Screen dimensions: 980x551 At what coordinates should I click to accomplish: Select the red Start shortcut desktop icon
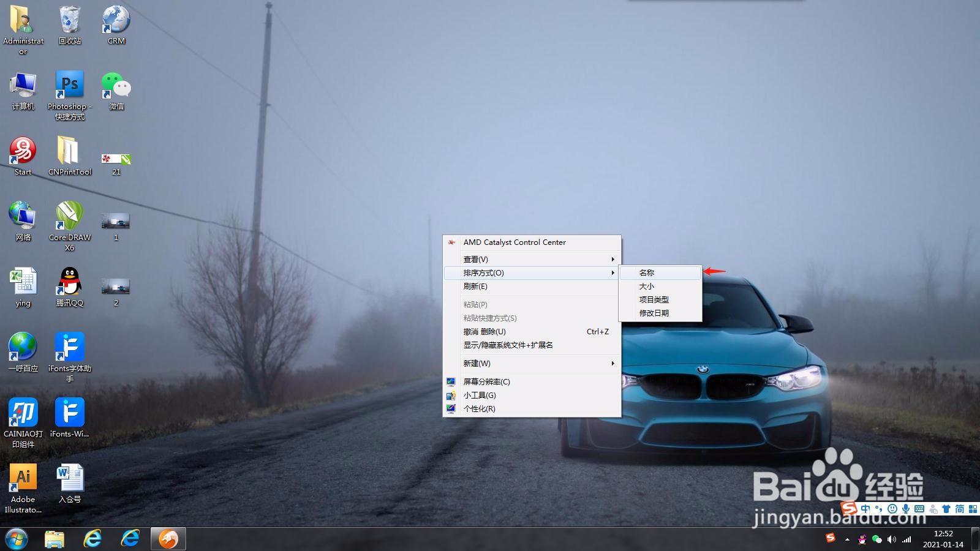(x=23, y=151)
